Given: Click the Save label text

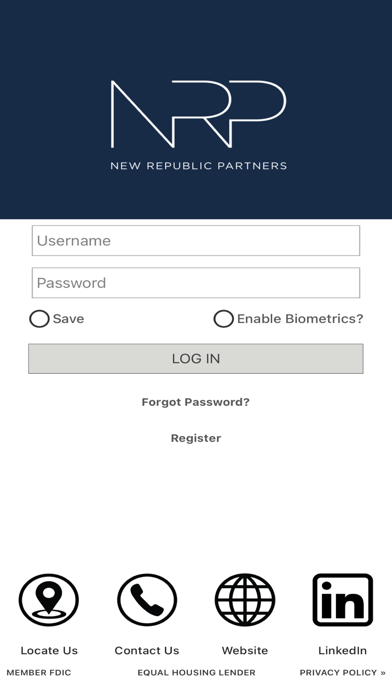Looking at the screenshot, I should tap(68, 319).
